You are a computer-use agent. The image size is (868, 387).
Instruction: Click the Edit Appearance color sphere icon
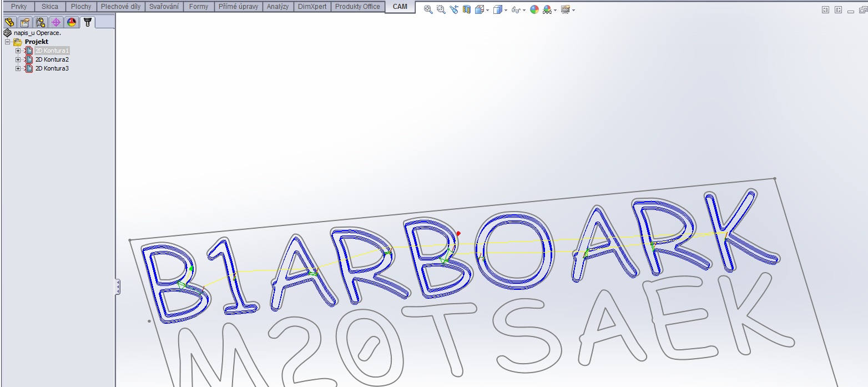coord(534,9)
